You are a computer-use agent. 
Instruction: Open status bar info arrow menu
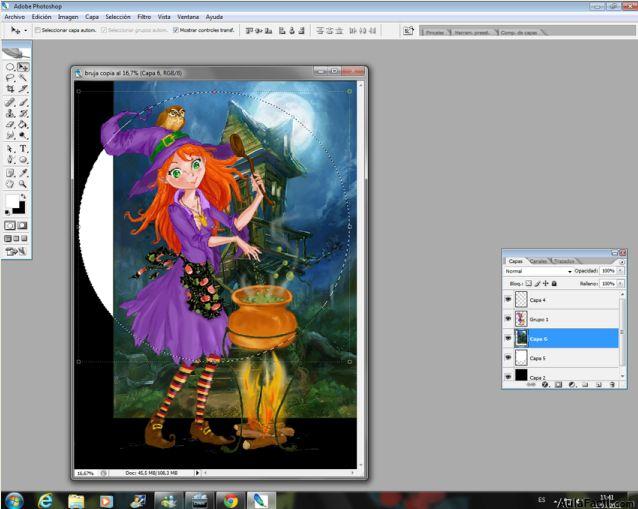click(197, 473)
